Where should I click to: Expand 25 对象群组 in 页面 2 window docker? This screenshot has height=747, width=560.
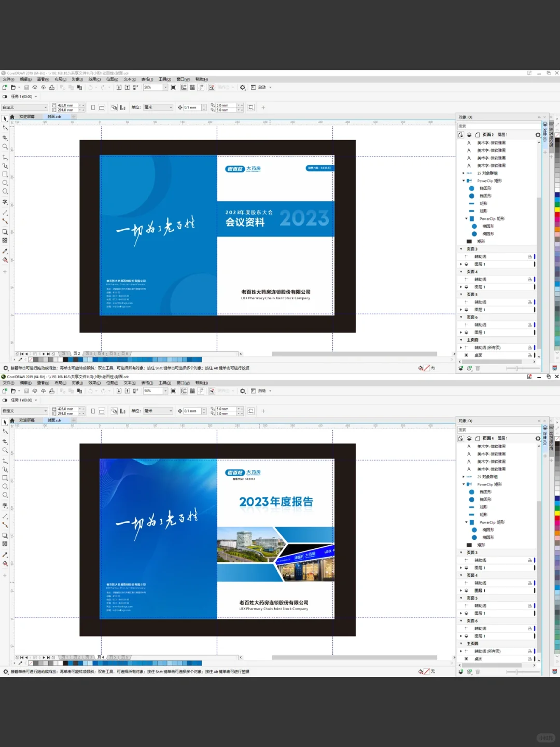click(x=464, y=173)
